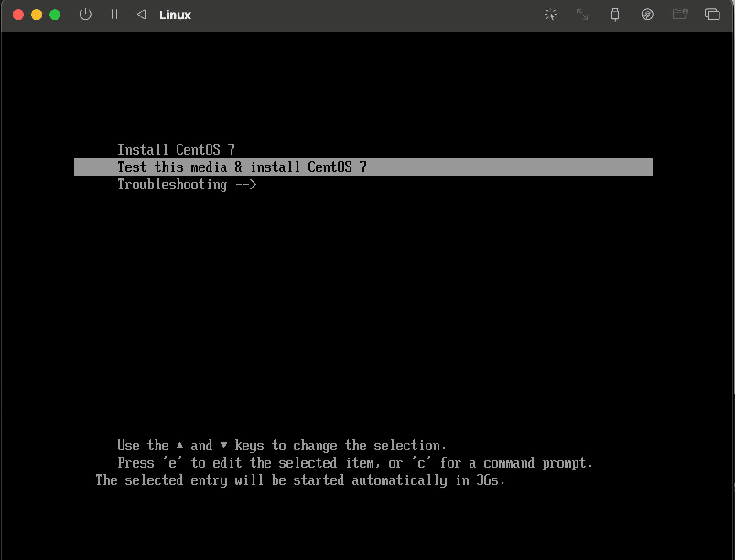Image resolution: width=735 pixels, height=560 pixels.
Task: Shut down the VM with the power icon
Action: tap(86, 15)
